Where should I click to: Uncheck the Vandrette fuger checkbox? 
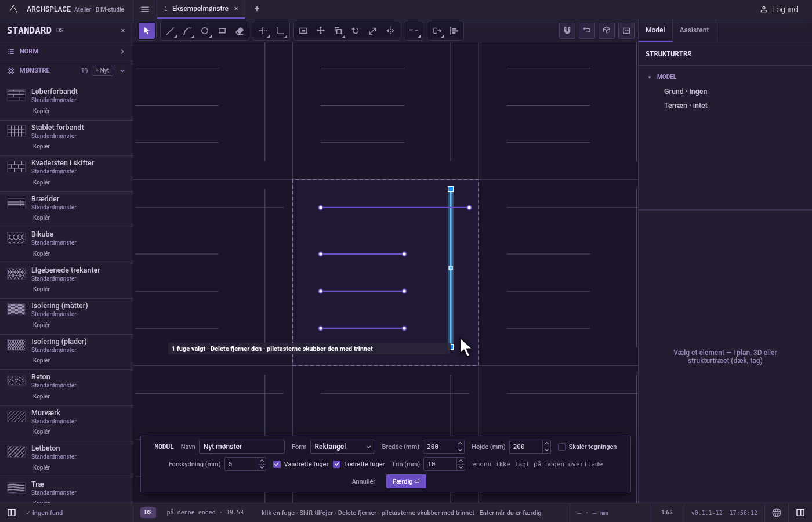coord(277,464)
